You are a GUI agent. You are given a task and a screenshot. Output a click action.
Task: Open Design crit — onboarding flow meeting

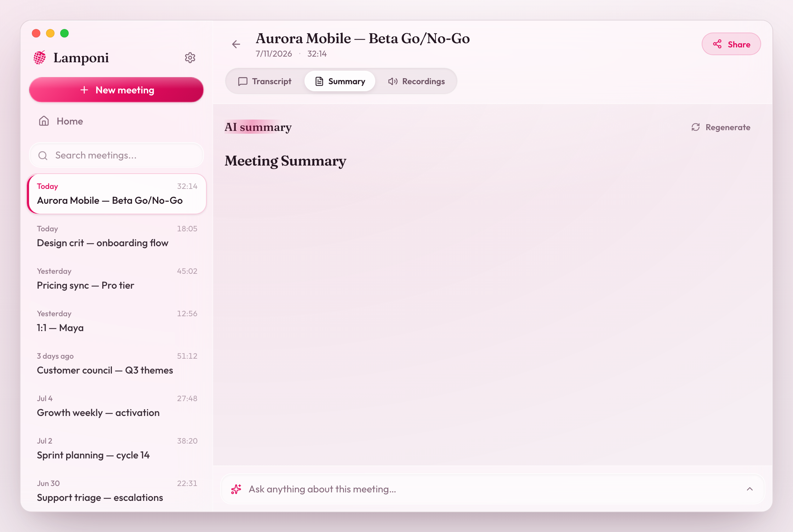point(116,236)
